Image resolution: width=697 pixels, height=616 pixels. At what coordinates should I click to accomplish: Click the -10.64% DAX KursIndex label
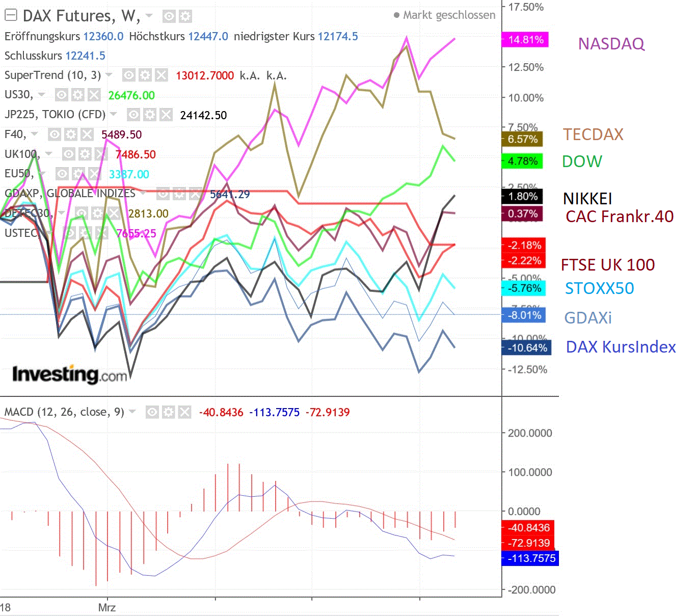tap(527, 348)
